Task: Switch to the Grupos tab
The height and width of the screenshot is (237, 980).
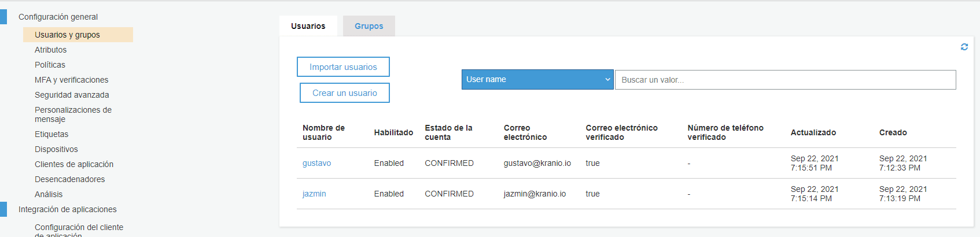Action: tap(369, 26)
